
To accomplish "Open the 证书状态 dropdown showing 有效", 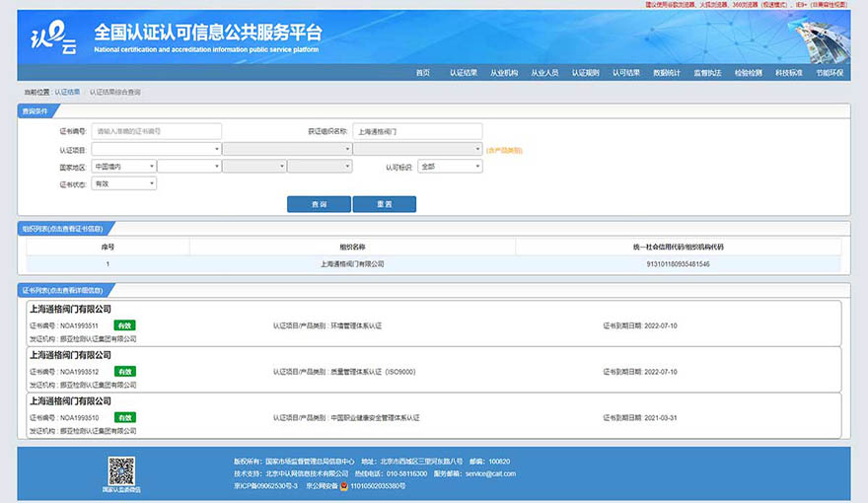I will click(x=124, y=183).
